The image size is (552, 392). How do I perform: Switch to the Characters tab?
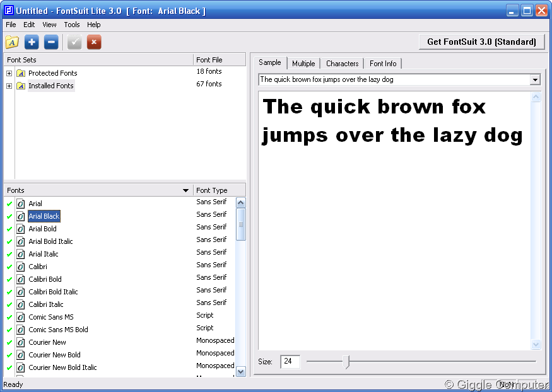tap(342, 64)
